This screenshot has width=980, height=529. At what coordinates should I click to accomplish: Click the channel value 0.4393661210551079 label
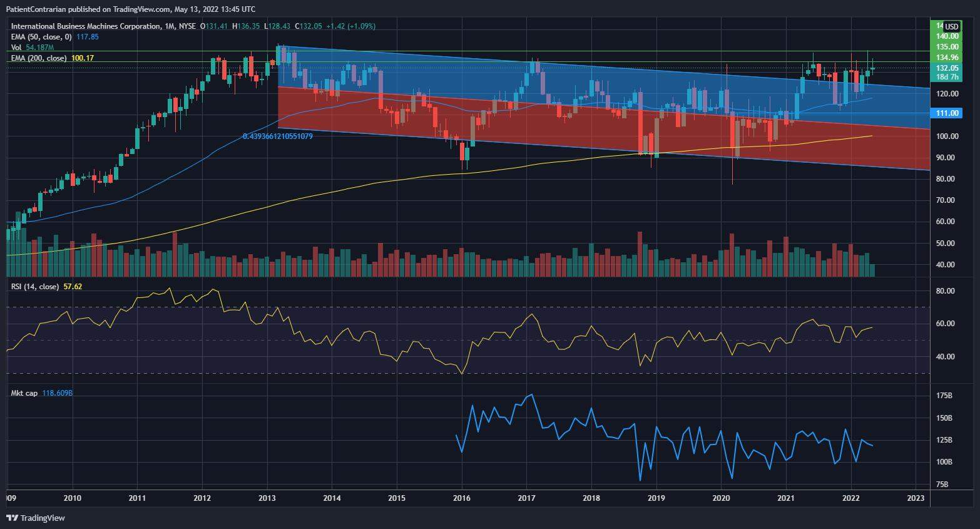tap(278, 136)
